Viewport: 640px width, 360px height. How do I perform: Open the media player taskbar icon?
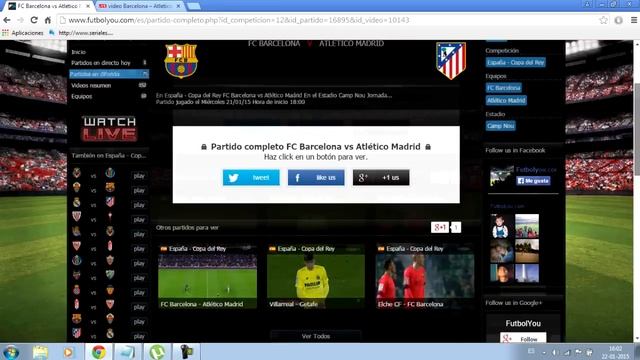click(x=69, y=352)
